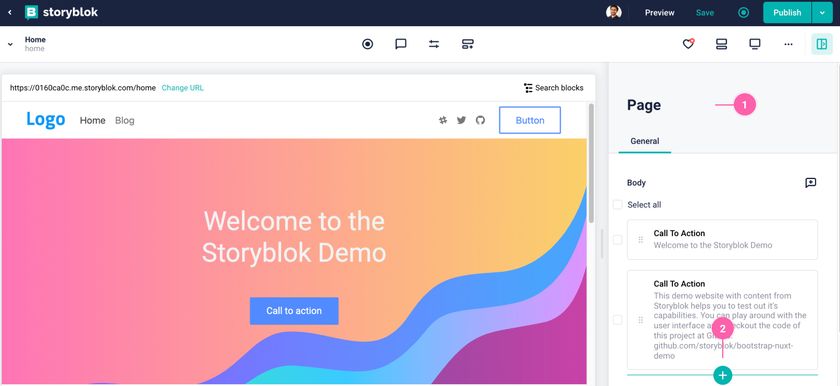Viewport: 840px width, 386px height.
Task: Click the back arrow in top bar
Action: [10, 12]
